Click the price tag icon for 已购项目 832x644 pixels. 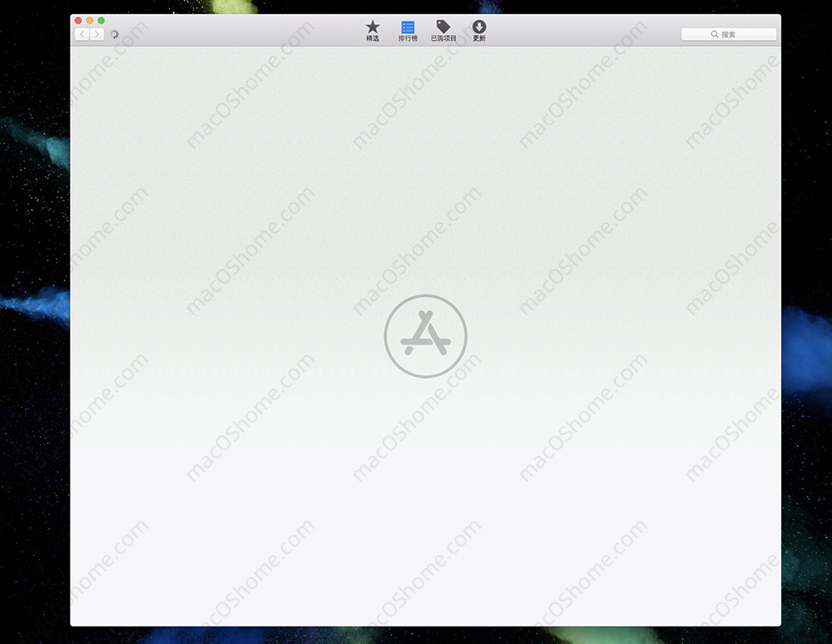pyautogui.click(x=443, y=27)
